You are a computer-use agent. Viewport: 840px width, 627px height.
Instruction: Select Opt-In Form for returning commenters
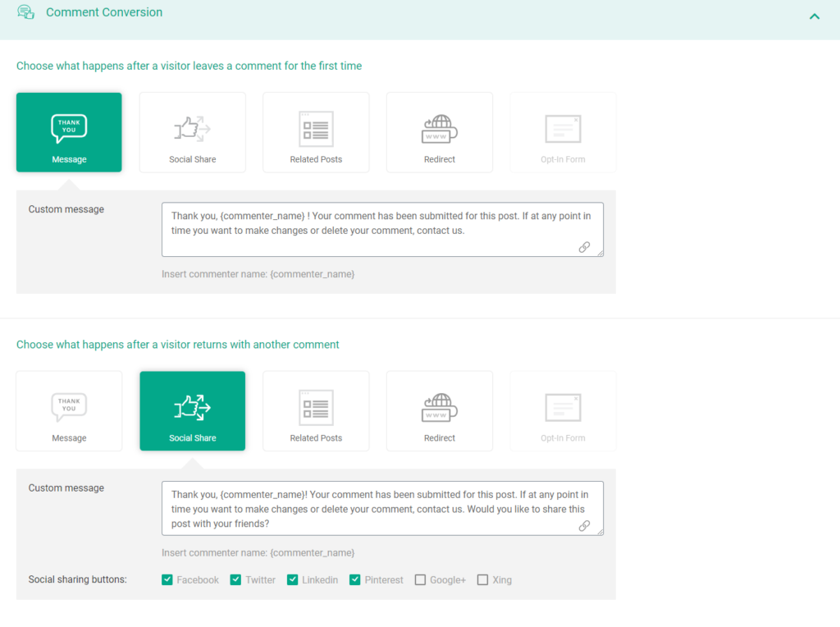[x=563, y=410]
